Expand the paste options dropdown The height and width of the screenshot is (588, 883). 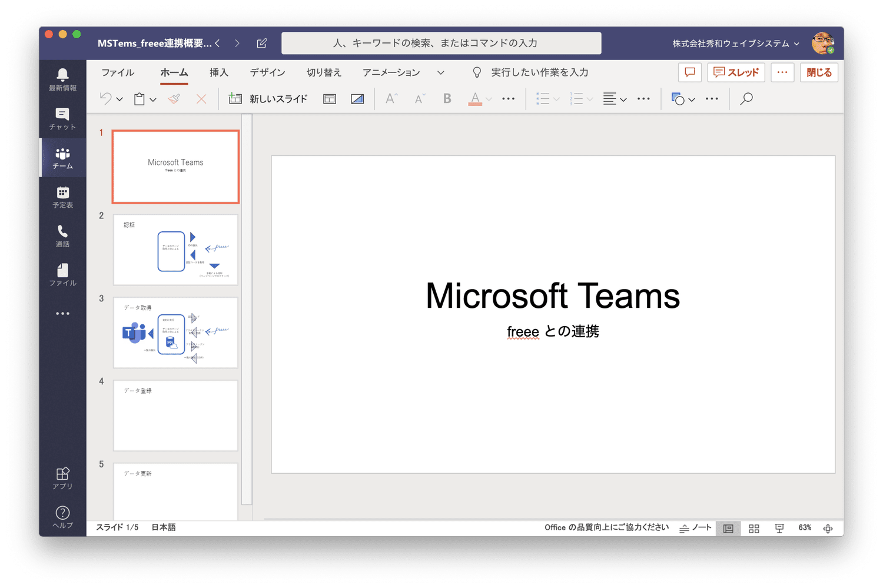tap(153, 99)
